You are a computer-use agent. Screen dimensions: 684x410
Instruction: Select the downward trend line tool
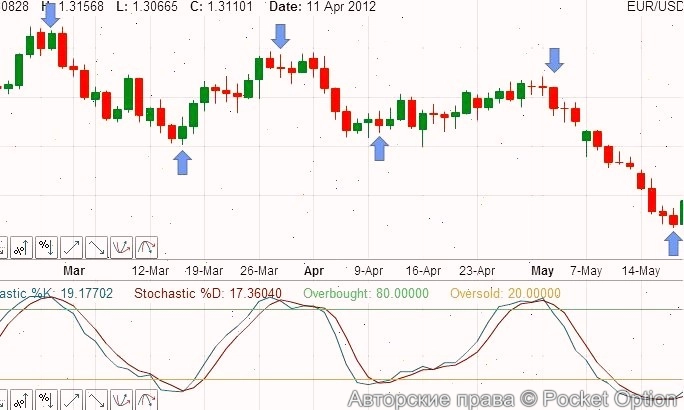tap(96, 246)
